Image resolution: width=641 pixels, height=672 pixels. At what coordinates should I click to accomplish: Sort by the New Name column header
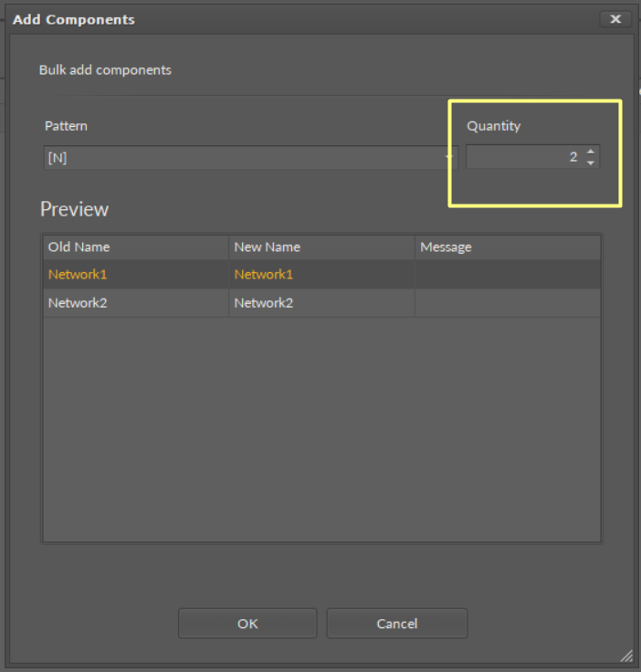(320, 247)
